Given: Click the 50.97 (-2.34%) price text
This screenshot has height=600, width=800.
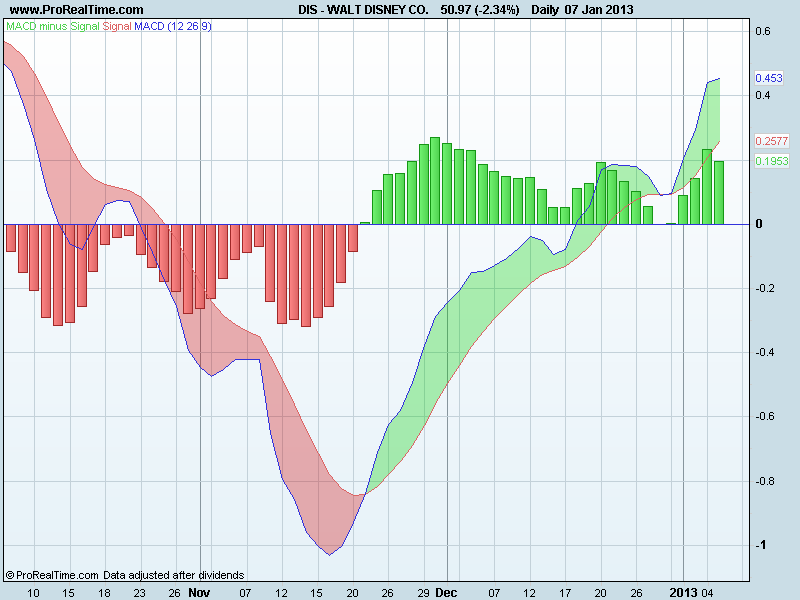Looking at the screenshot, I should click(x=480, y=10).
